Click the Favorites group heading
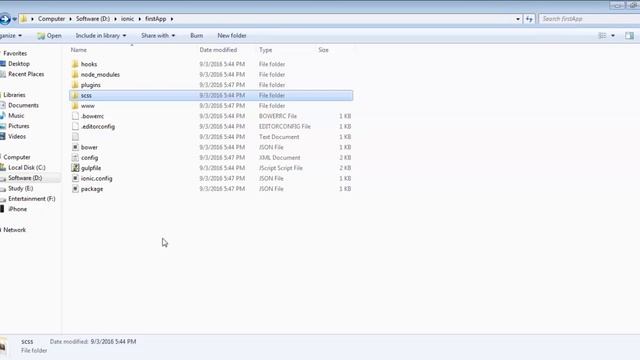640x360 pixels. (15, 53)
